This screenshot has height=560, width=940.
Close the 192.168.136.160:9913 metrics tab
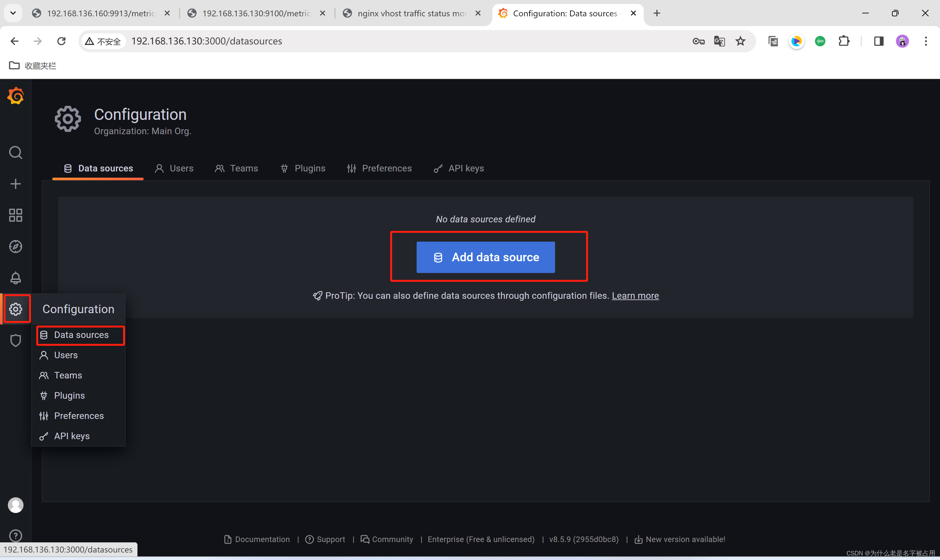click(x=167, y=13)
